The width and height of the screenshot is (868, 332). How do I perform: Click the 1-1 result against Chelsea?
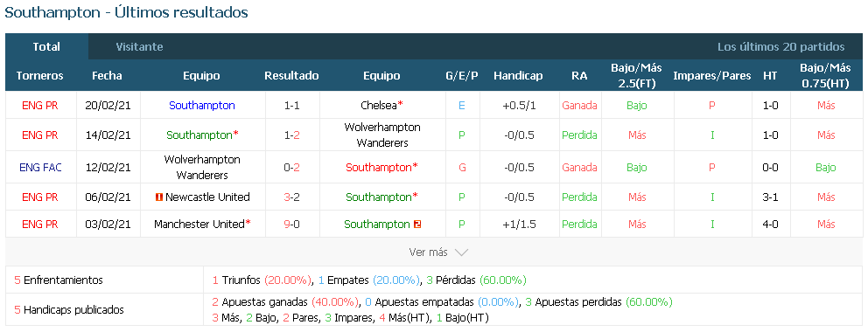291,105
